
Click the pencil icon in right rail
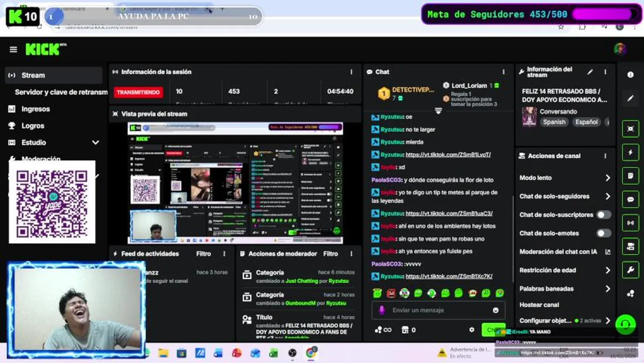point(630,99)
